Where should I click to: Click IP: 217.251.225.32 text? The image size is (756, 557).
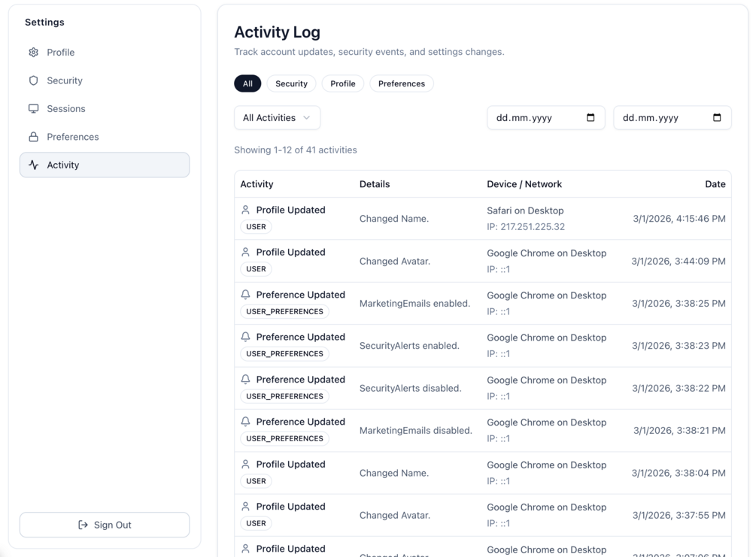click(526, 226)
